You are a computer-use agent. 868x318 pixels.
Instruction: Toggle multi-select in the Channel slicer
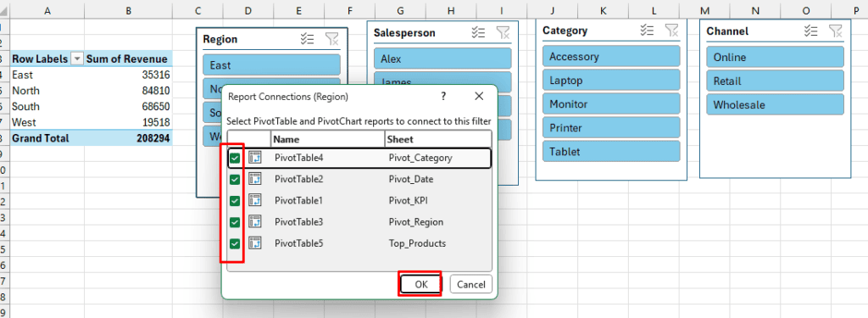(x=811, y=31)
